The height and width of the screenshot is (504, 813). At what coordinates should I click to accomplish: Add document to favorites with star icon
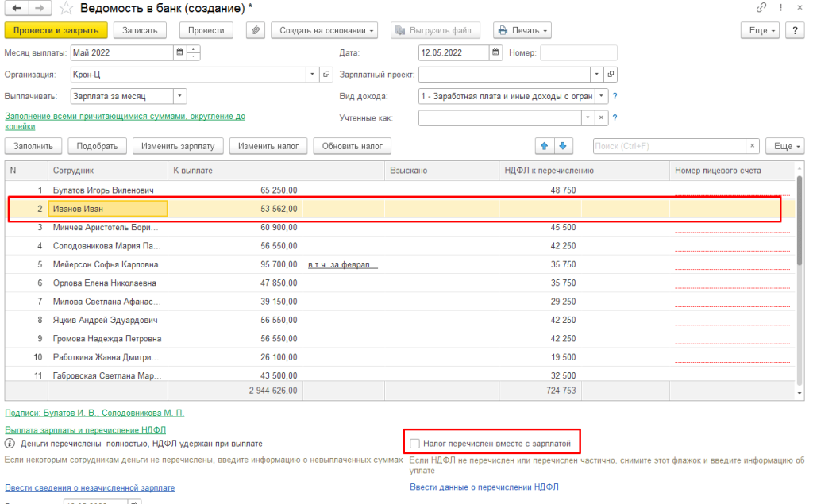[x=66, y=8]
